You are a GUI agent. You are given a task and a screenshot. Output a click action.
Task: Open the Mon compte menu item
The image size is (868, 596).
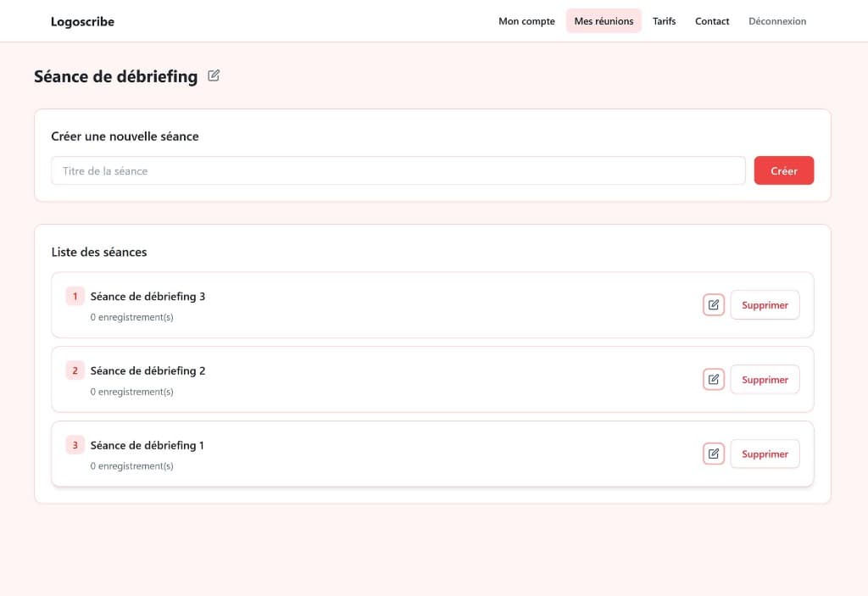(526, 21)
